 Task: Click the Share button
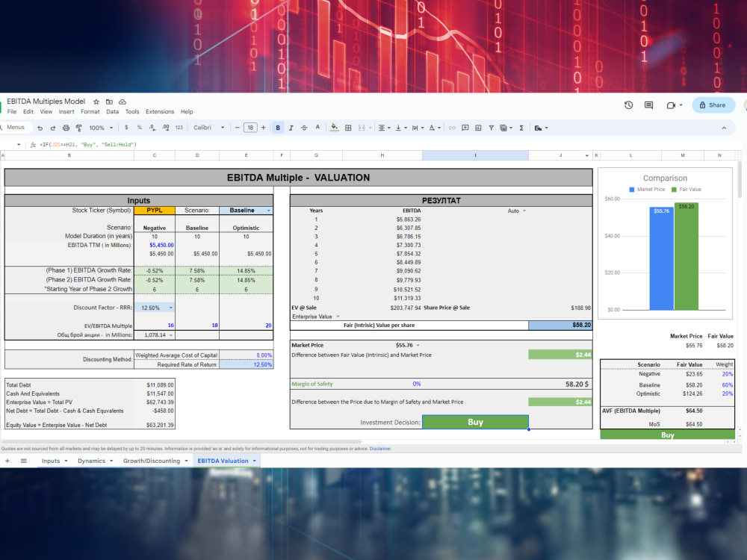[x=713, y=105]
